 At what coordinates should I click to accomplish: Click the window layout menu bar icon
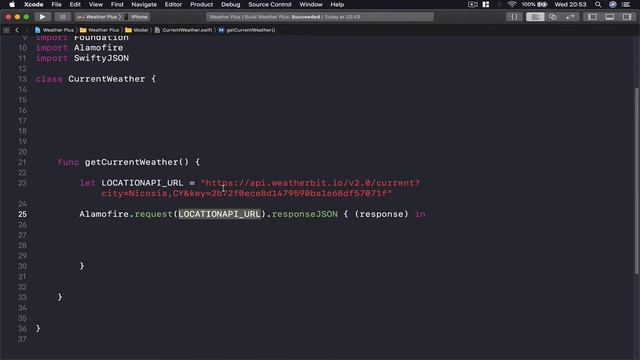pyautogui.click(x=486, y=4)
